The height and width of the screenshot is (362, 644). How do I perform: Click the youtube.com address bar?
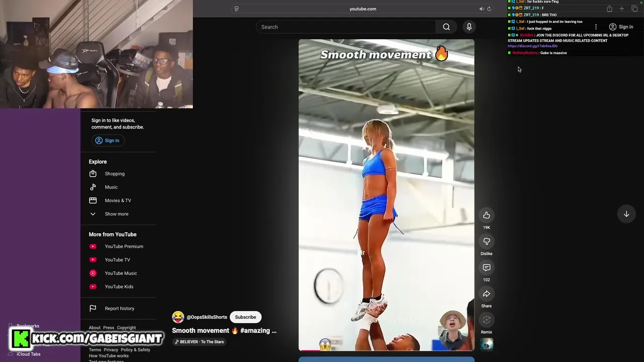coord(362,9)
